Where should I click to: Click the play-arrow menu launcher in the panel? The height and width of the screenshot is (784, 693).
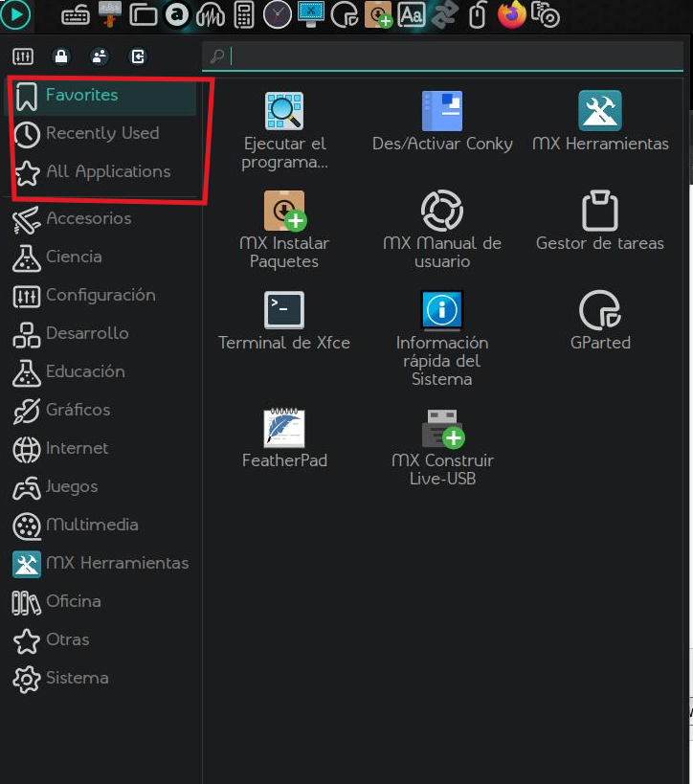tap(15, 14)
